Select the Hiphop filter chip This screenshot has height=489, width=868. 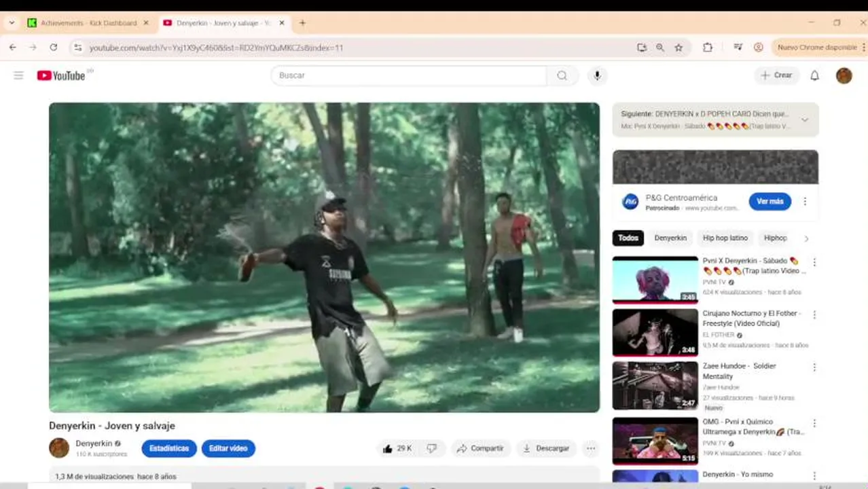coord(775,238)
